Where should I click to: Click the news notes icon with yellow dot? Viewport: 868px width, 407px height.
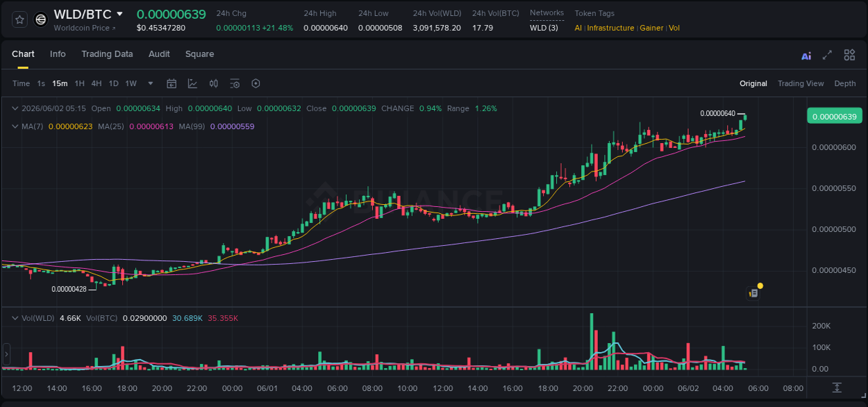pos(753,293)
